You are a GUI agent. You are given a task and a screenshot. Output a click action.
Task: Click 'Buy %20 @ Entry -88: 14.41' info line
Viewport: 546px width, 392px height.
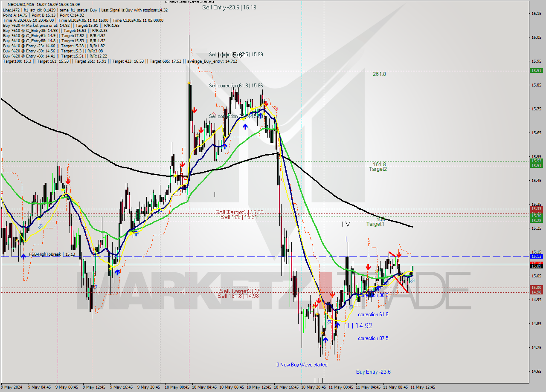(55, 56)
